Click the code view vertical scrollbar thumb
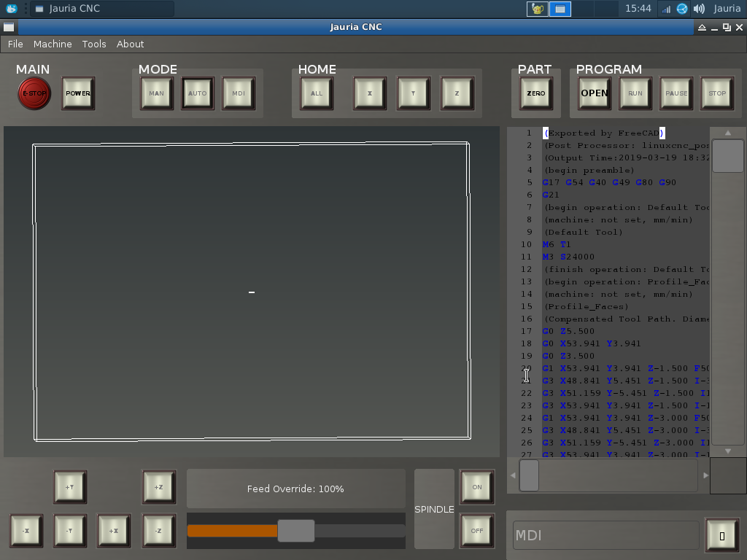The width and height of the screenshot is (747, 560). coord(727,156)
